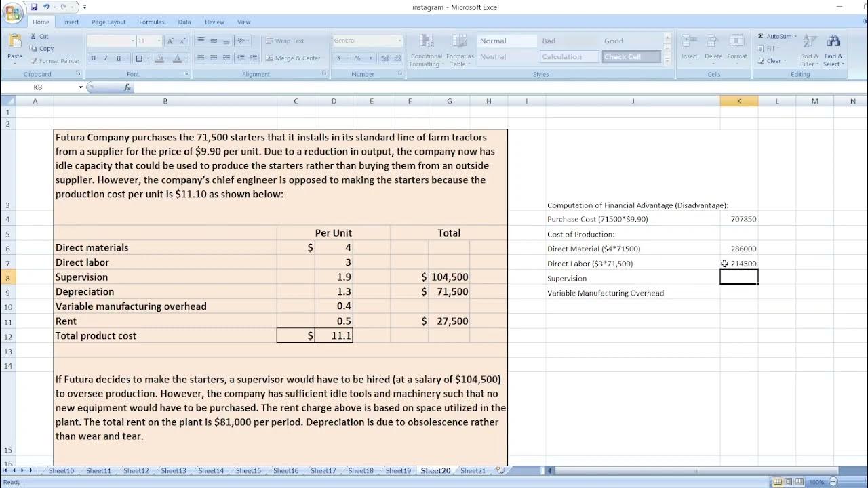This screenshot has width=868, height=488.
Task: Apply the Bad cell style
Action: pos(568,41)
